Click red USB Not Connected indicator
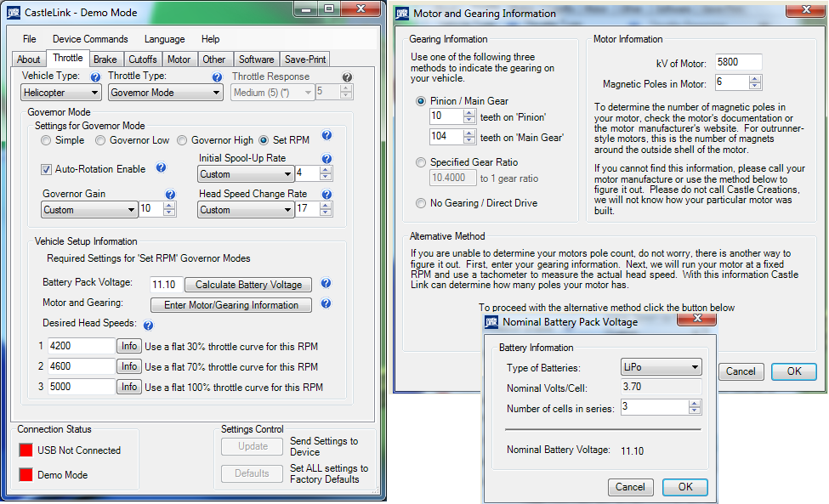 [x=26, y=450]
